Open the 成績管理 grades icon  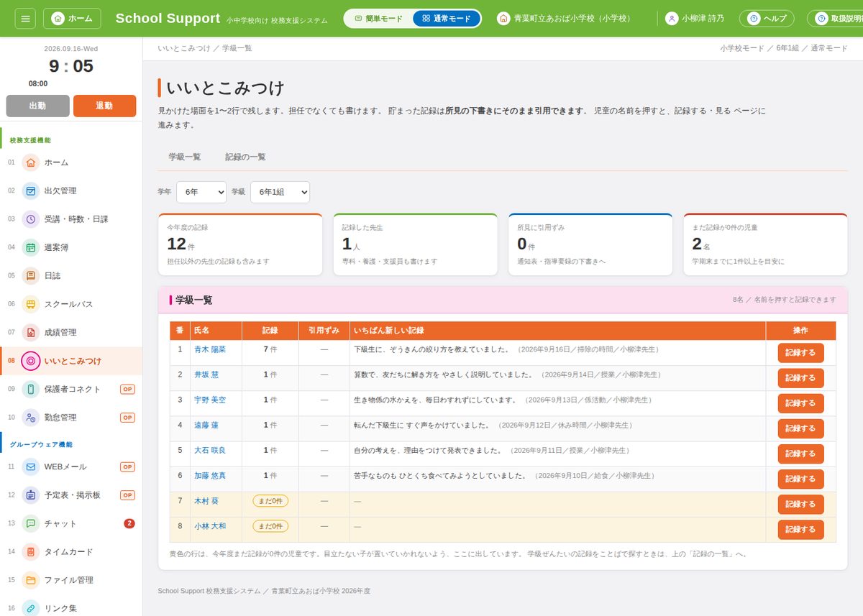coord(31,332)
